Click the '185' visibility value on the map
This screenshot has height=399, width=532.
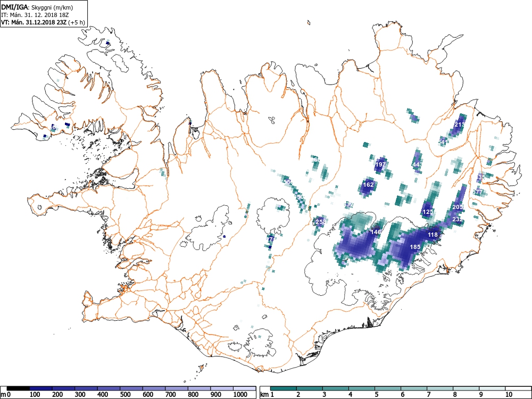[415, 247]
